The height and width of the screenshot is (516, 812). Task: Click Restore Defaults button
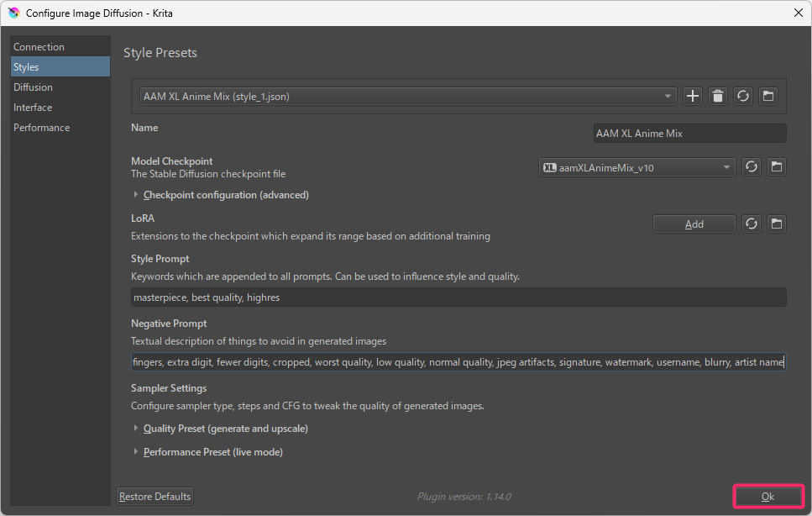click(x=155, y=497)
